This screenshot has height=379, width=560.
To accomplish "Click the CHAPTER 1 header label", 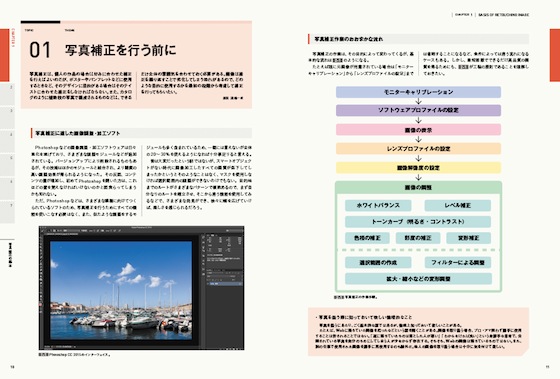I will pyautogui.click(x=464, y=15).
